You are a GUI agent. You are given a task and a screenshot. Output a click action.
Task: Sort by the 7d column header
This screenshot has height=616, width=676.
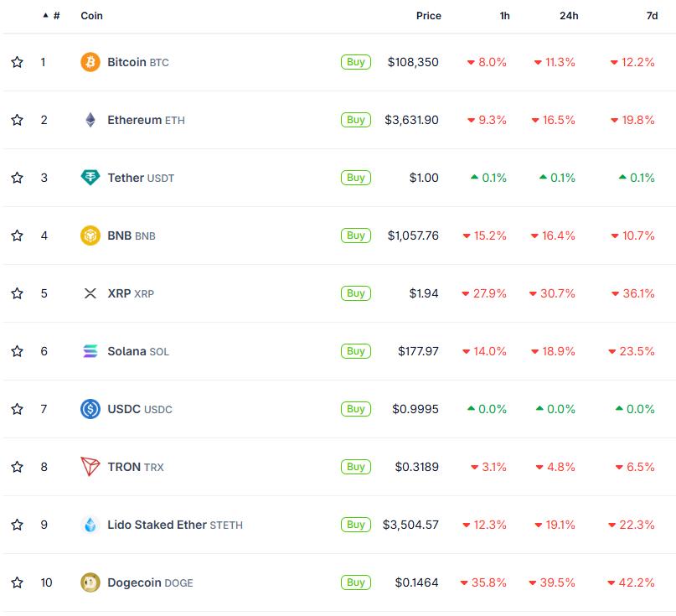652,16
